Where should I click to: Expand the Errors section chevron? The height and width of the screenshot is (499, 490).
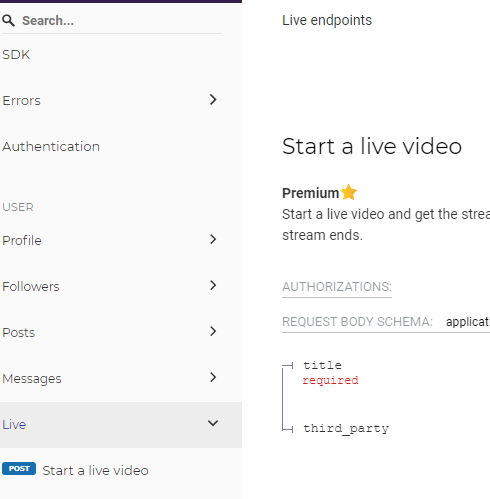(x=213, y=99)
